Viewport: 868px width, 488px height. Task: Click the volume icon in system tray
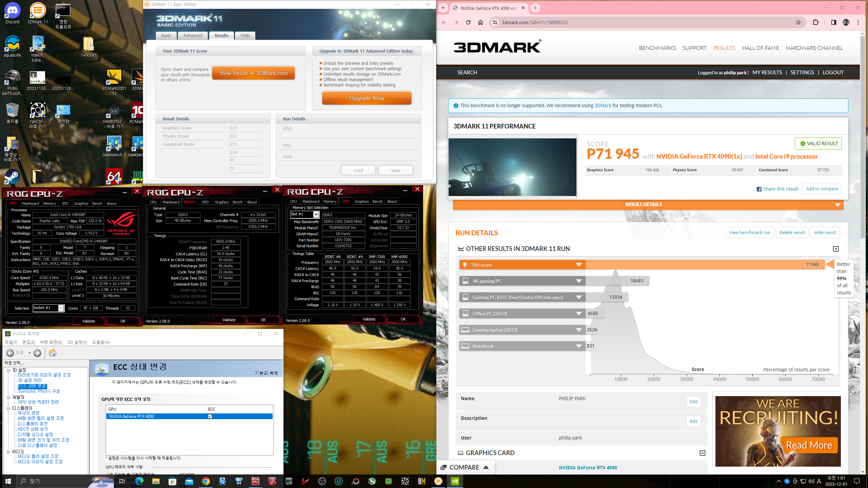click(811, 481)
